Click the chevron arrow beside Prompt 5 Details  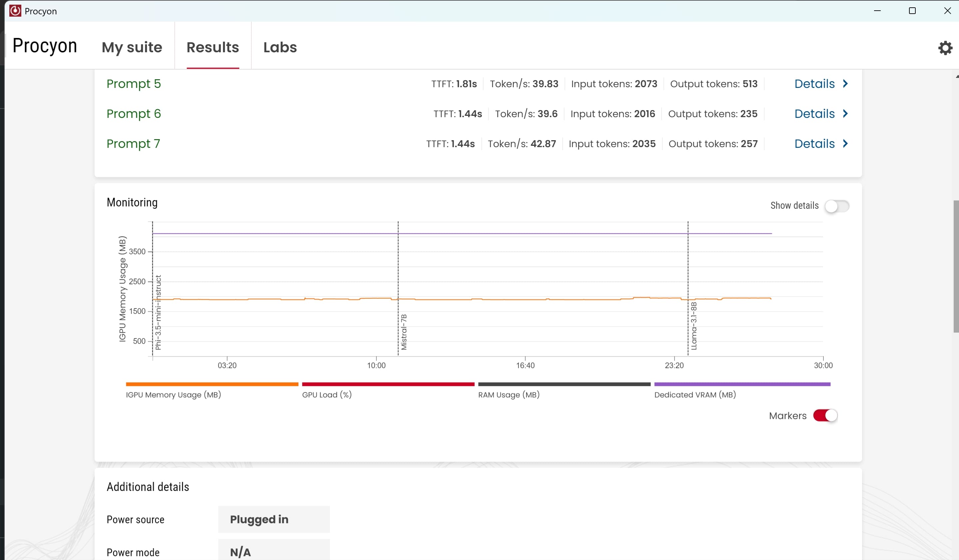click(x=845, y=84)
